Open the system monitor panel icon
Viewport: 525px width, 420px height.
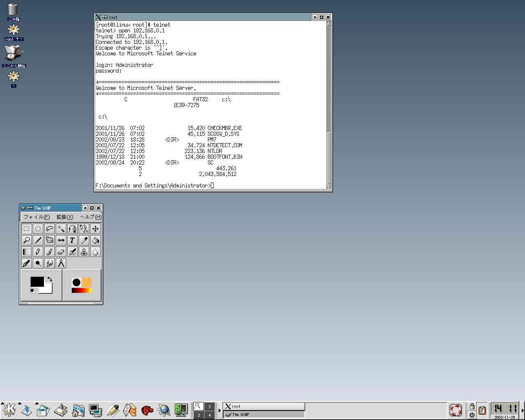tap(181, 410)
